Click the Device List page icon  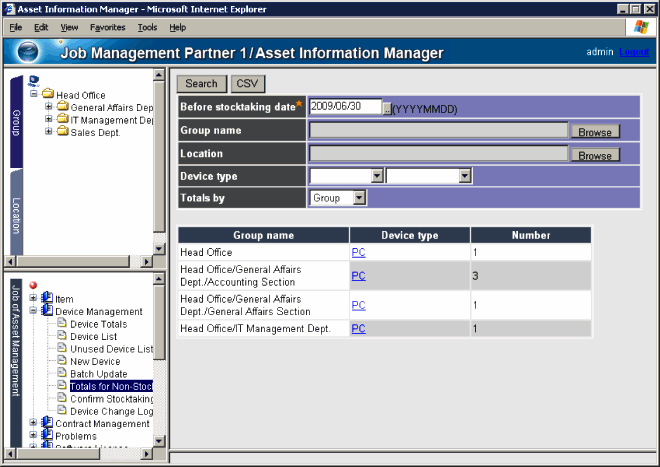point(62,336)
